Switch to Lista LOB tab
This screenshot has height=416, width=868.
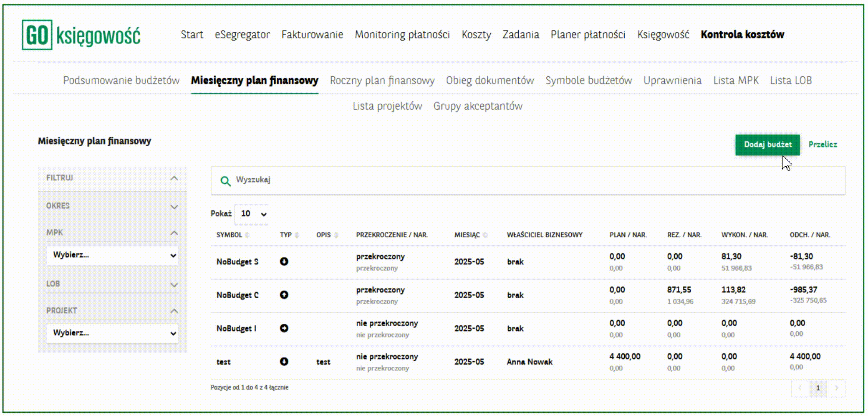(791, 81)
